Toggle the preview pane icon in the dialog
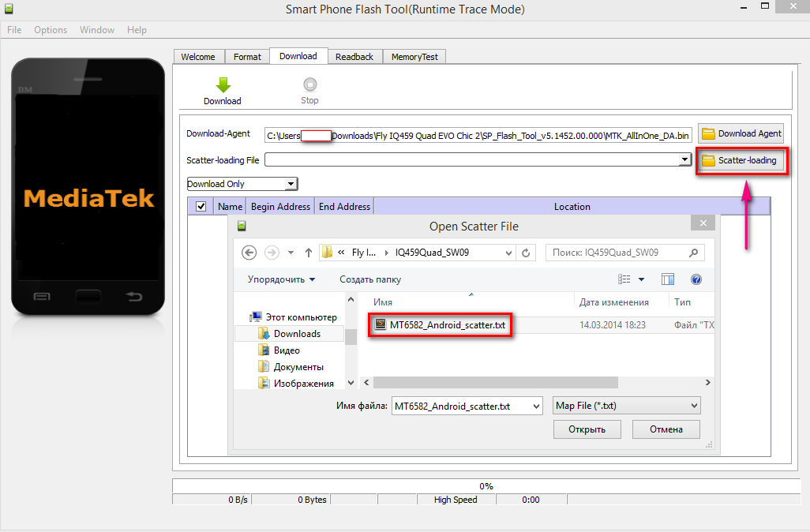 (668, 279)
